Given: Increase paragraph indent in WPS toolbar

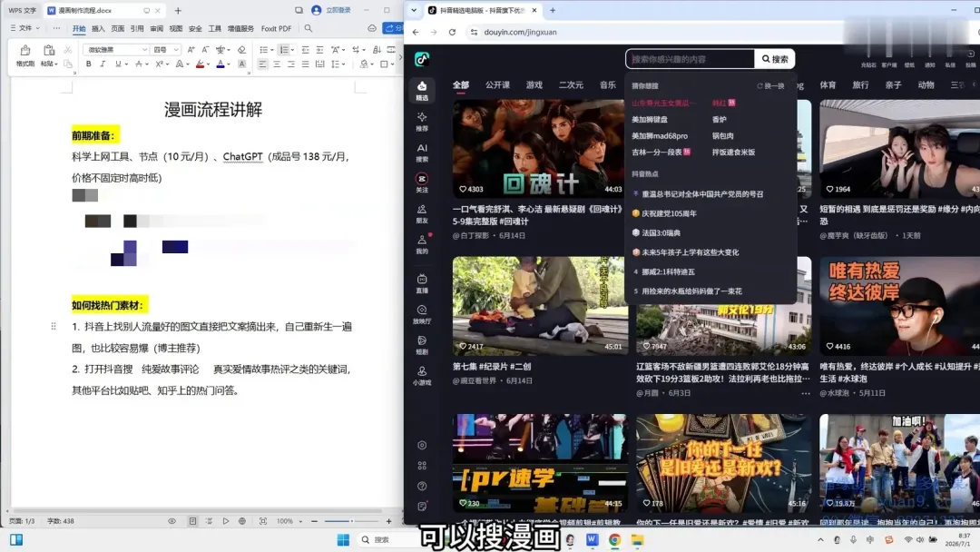Looking at the screenshot, I should [319, 49].
